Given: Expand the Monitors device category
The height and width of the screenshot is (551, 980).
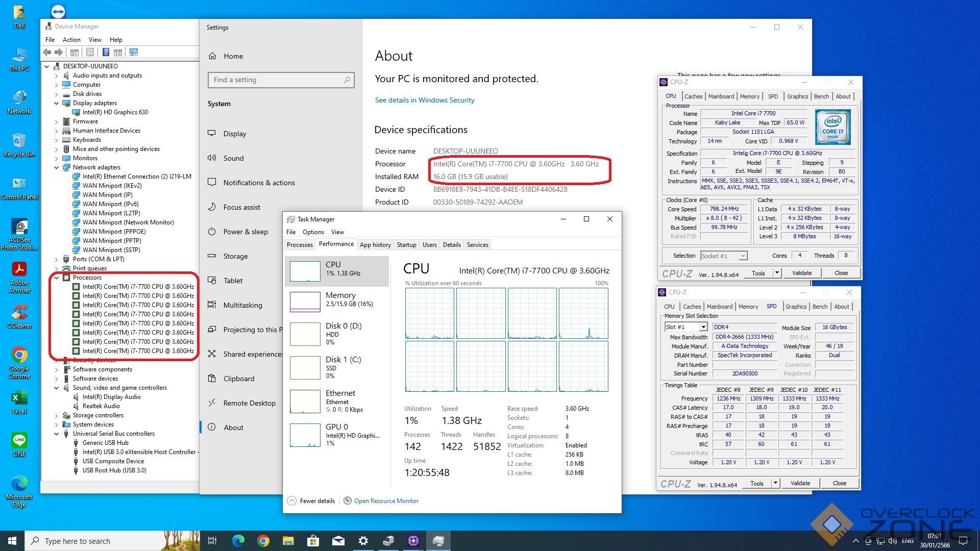Looking at the screenshot, I should 57,158.
